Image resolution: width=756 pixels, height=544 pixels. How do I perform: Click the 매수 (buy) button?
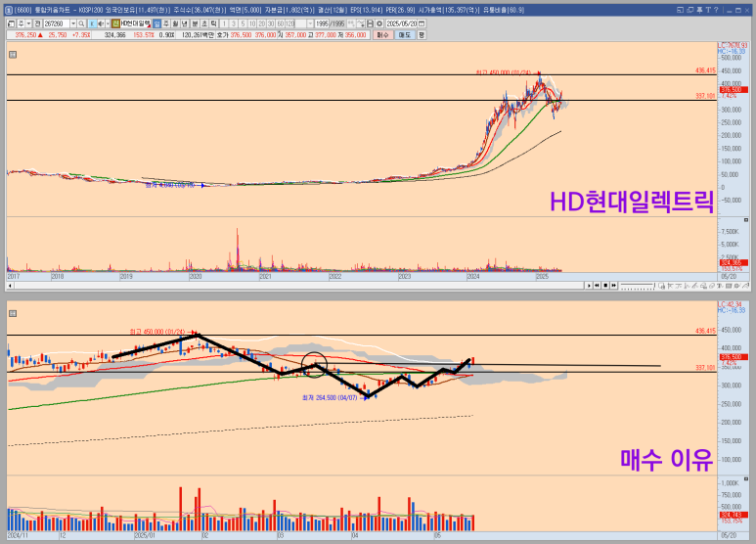384,34
